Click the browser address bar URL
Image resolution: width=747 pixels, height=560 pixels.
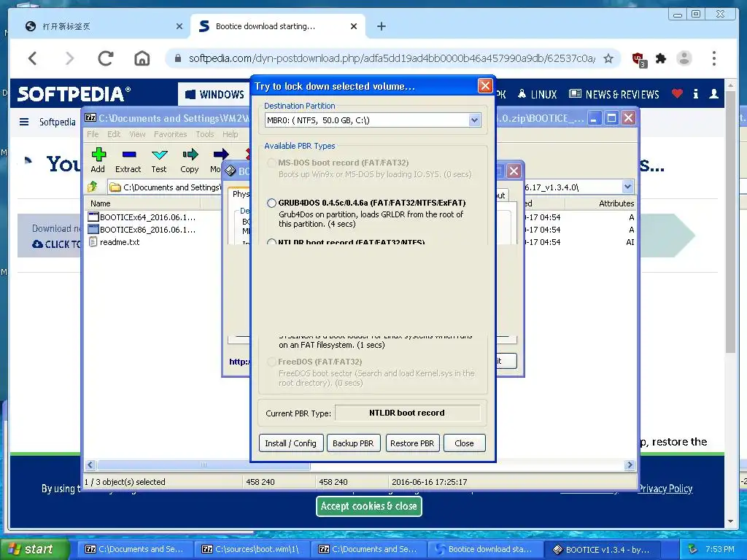click(392, 58)
